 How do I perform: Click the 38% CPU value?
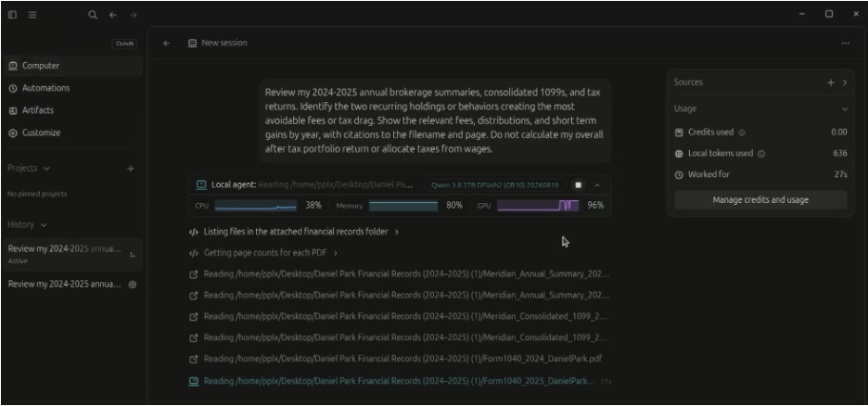(313, 205)
